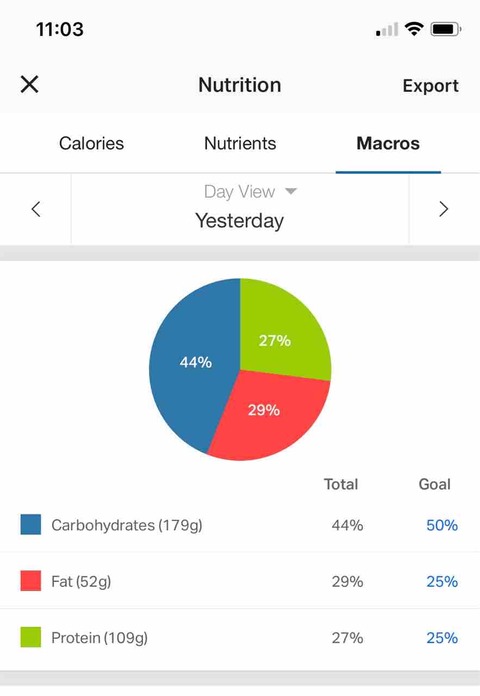Click the red Fat color swatch
Image resolution: width=480 pixels, height=696 pixels.
[x=31, y=581]
